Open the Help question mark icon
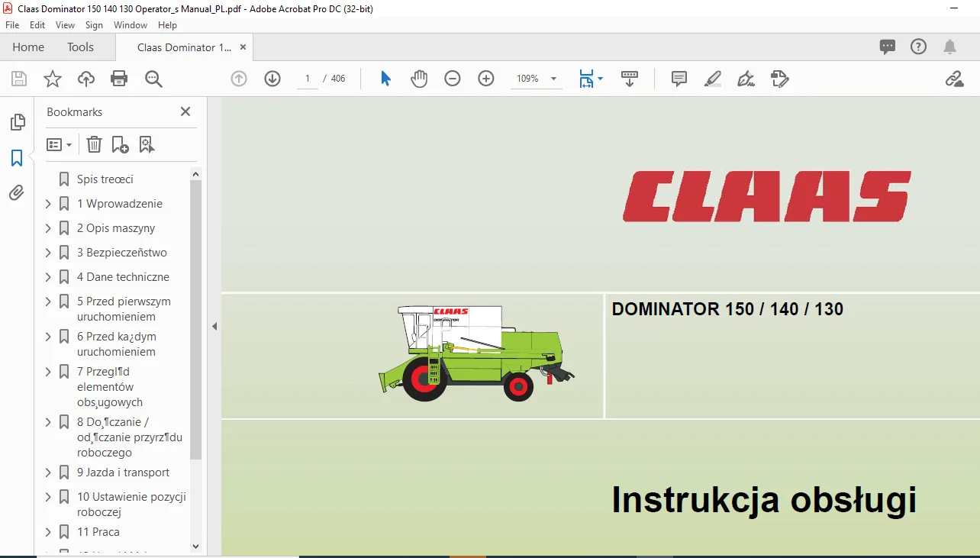Image resolution: width=980 pixels, height=558 pixels. [919, 47]
